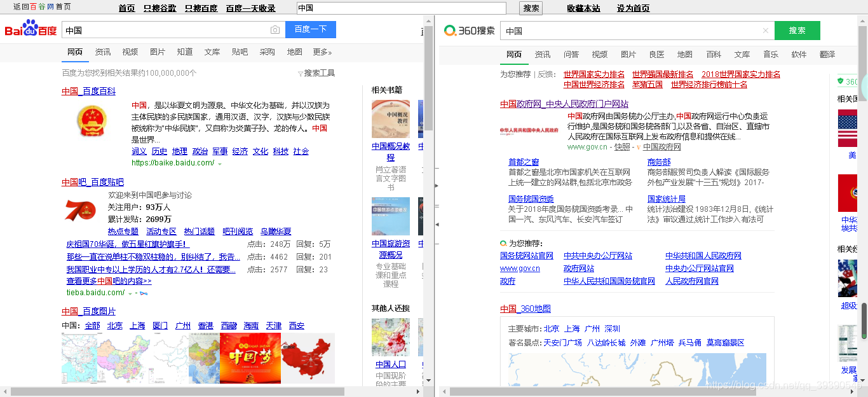Switch to 360 问答 tab

(571, 55)
